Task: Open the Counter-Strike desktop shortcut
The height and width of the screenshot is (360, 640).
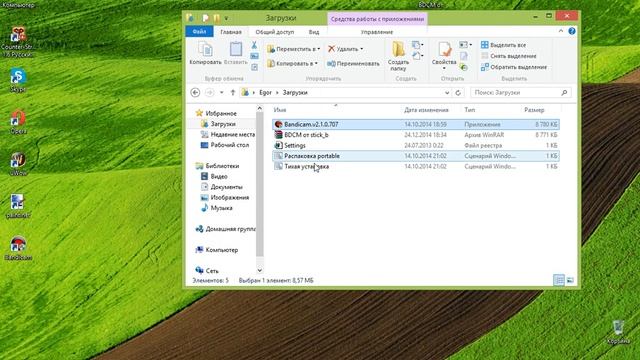Action: tap(18, 42)
